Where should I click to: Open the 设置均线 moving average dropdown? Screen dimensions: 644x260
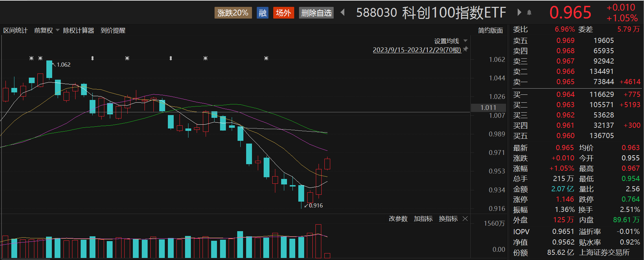[450, 41]
